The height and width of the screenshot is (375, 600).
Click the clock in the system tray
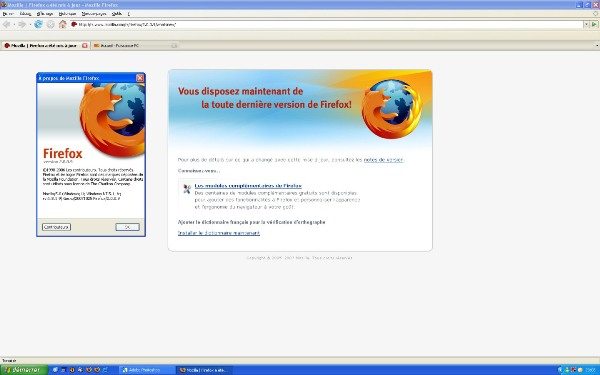coord(591,370)
